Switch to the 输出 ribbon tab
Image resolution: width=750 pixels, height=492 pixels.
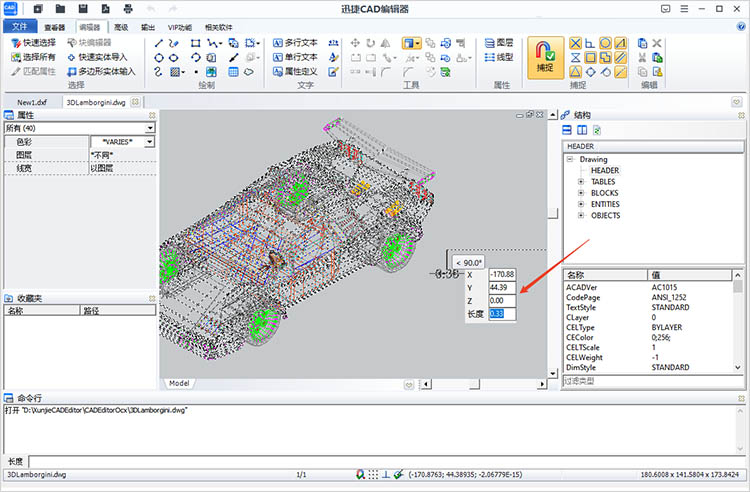[148, 27]
